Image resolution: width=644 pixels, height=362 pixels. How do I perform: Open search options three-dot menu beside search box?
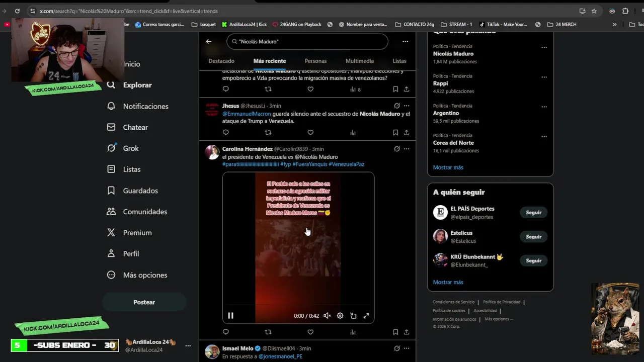click(405, 42)
